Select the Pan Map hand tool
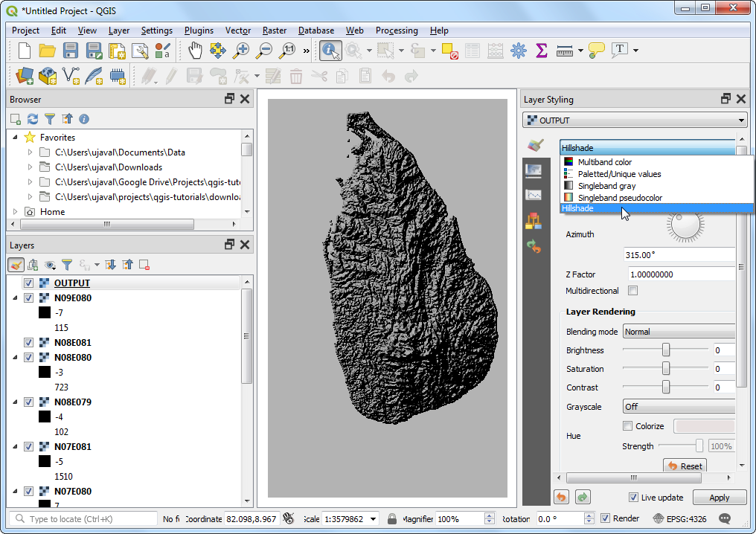Image resolution: width=756 pixels, height=534 pixels. click(195, 51)
